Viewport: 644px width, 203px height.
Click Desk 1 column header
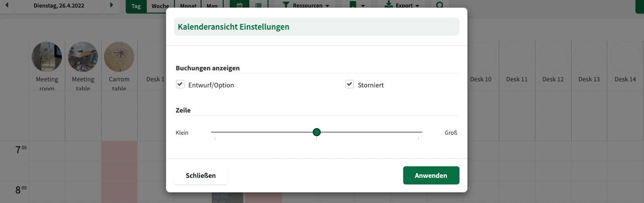155,79
